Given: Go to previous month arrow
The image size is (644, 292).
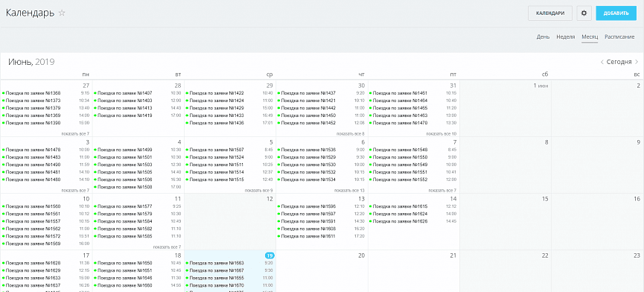Looking at the screenshot, I should [602, 62].
